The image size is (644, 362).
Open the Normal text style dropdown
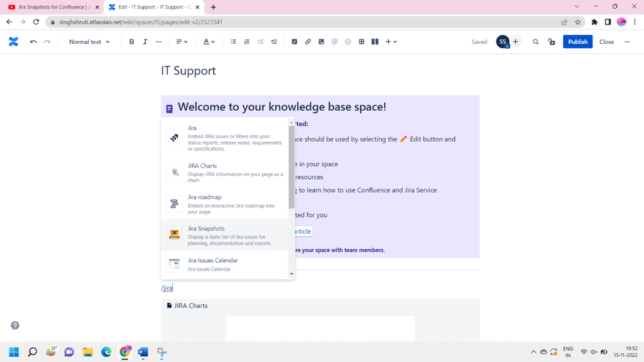[89, 41]
